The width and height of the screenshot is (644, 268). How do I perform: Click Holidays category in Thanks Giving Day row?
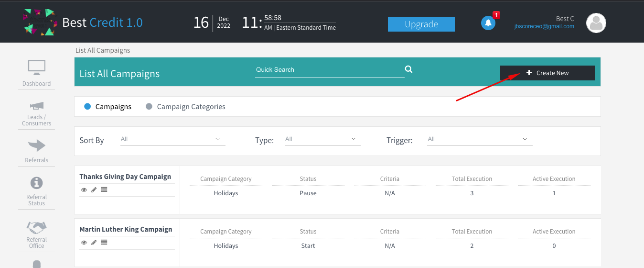coord(226,193)
